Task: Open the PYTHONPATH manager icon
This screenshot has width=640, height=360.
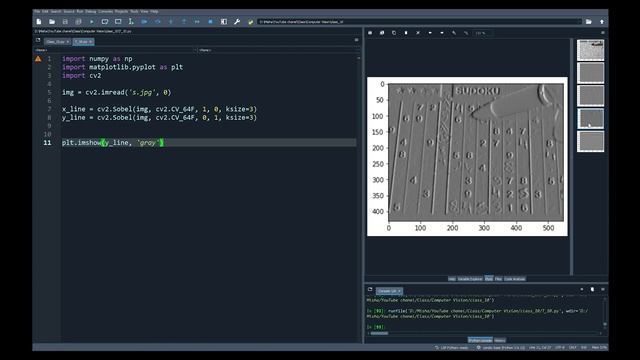Action: pyautogui.click(x=250, y=22)
